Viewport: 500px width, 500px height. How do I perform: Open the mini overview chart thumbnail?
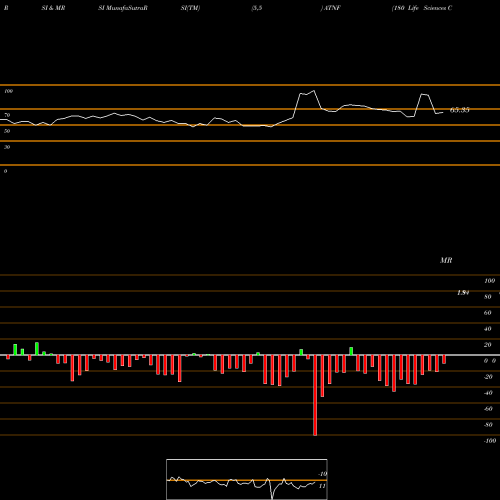247,479
